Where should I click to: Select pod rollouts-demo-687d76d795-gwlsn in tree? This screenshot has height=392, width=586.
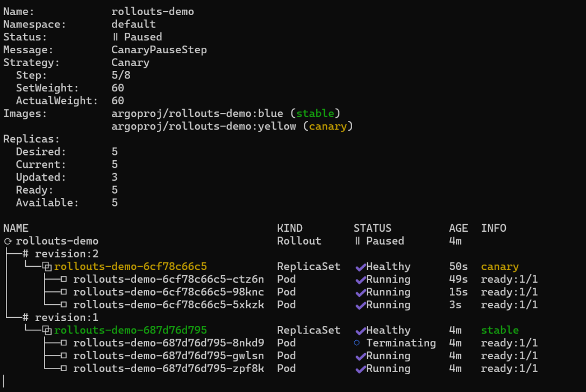pos(168,356)
